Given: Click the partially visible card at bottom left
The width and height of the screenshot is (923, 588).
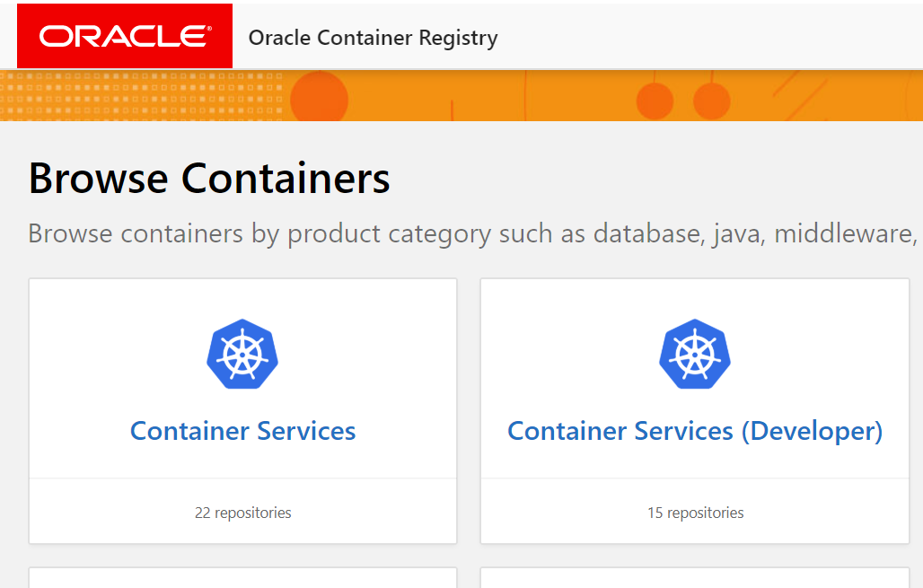Looking at the screenshot, I should pos(242,579).
